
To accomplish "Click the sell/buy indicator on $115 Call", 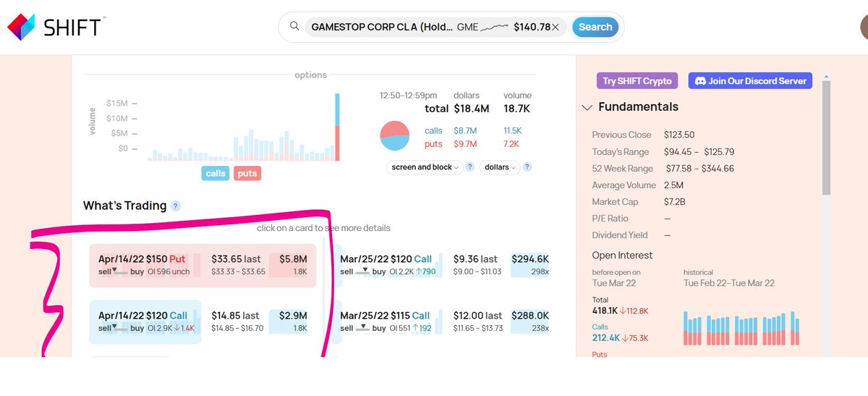I will pyautogui.click(x=363, y=328).
